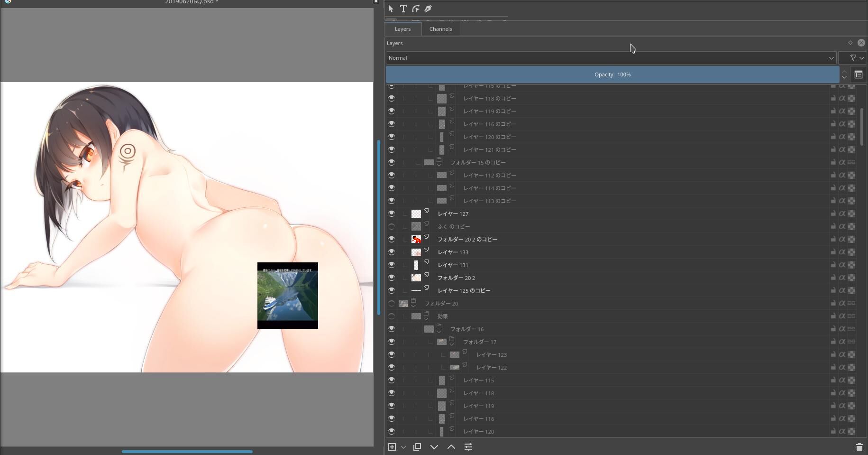This screenshot has width=868, height=455.
Task: Hide the レイヤー 127 layer
Action: [392, 214]
